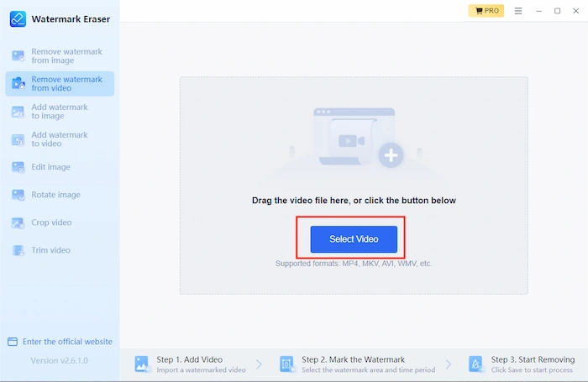
Task: Click the Step 1. Add Video label
Action: 189,359
